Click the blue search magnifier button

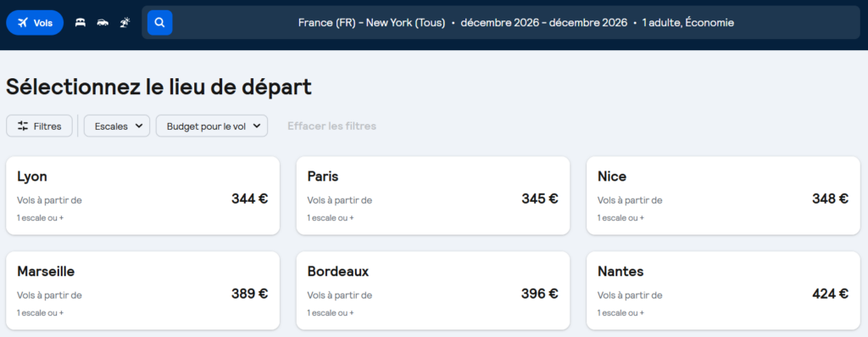pyautogui.click(x=160, y=23)
